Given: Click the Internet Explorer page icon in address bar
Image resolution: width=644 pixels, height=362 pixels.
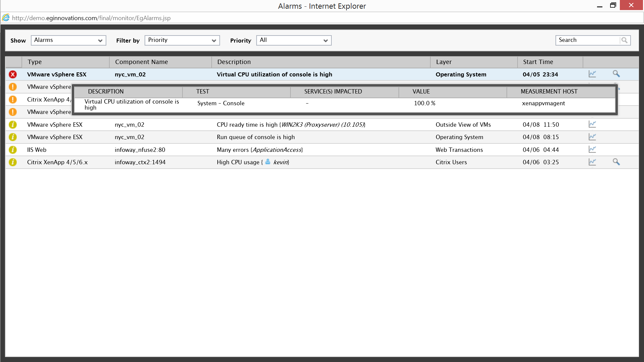Looking at the screenshot, I should click(x=6, y=18).
